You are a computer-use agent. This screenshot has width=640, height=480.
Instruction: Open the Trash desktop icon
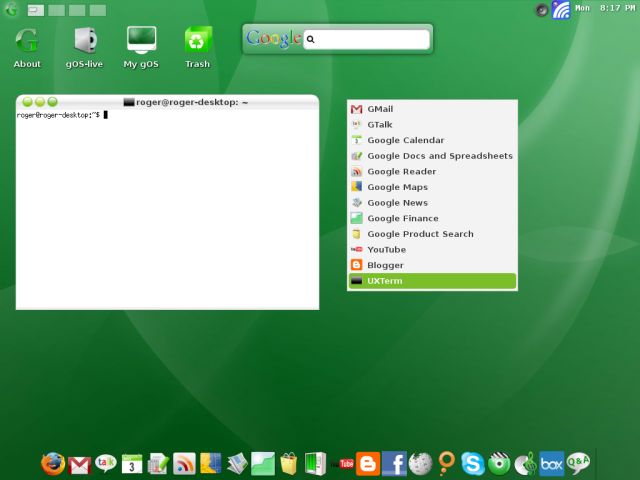click(x=198, y=47)
